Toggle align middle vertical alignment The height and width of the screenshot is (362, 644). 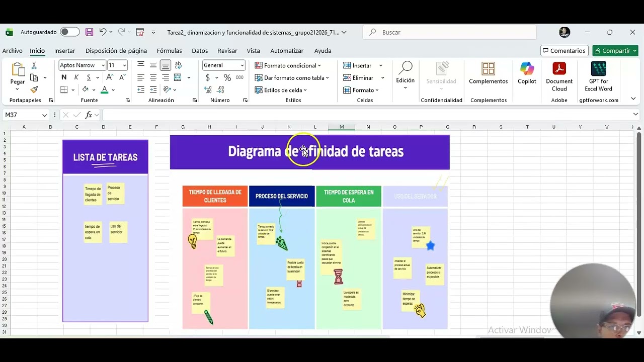click(153, 65)
